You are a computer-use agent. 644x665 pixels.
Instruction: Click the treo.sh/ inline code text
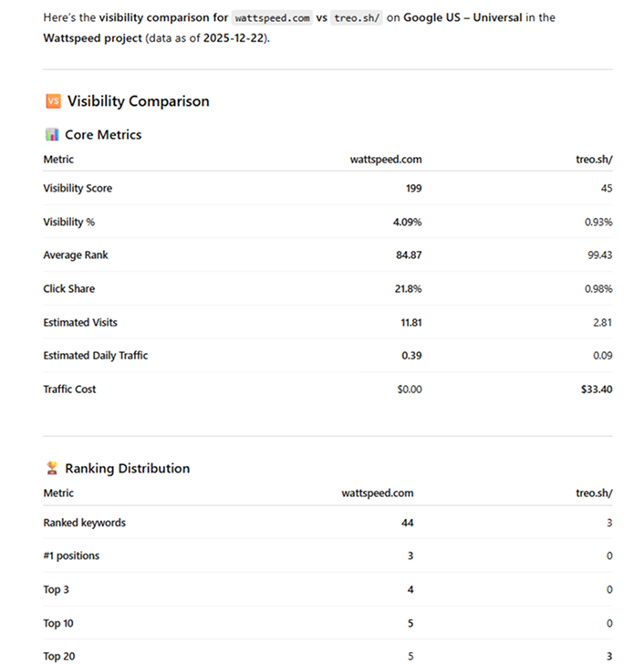point(358,17)
